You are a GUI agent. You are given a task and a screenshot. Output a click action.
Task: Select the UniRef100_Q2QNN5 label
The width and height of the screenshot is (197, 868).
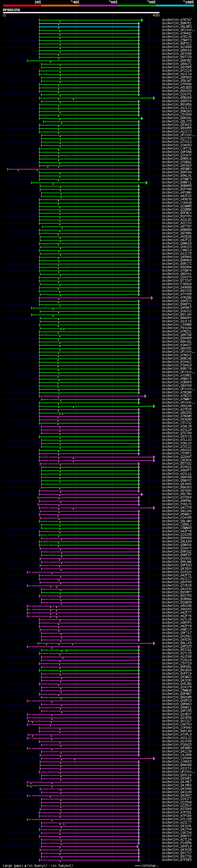tap(177, 206)
